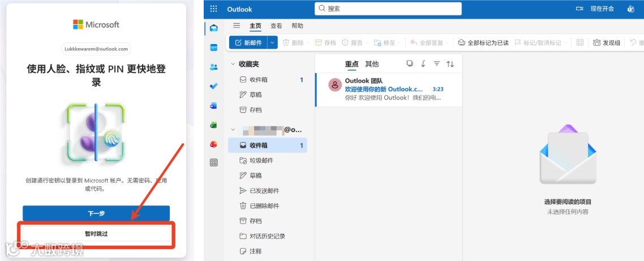Open the 对话历史记录 folder
Screen dimensions: 644x261
(267, 236)
